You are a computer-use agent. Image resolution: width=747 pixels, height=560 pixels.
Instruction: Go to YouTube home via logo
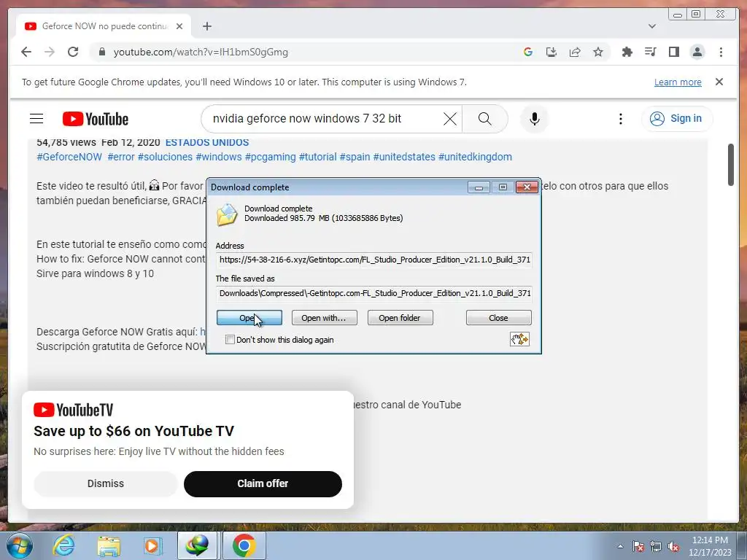click(x=96, y=119)
